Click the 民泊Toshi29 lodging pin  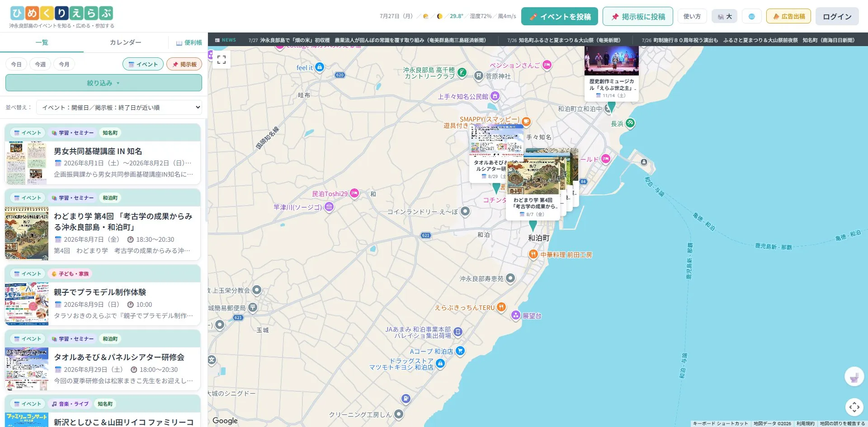(x=354, y=193)
